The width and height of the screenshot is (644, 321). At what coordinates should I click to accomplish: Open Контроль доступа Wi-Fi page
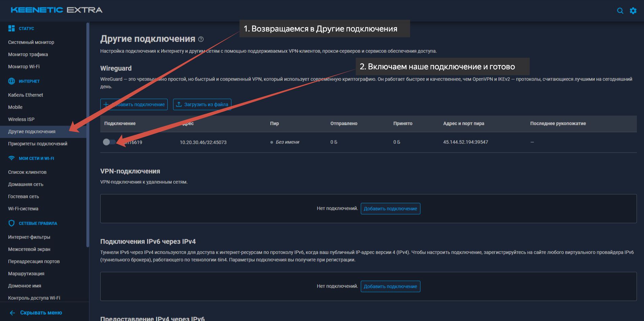34,298
